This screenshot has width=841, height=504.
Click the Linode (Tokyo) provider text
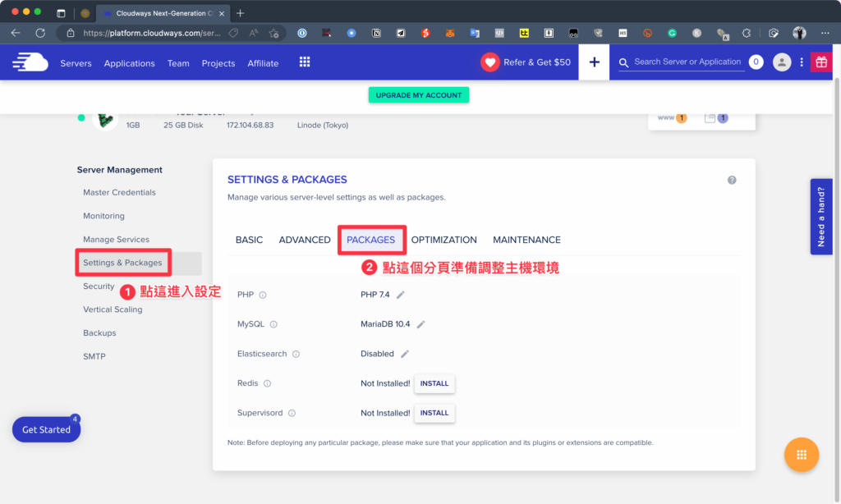point(322,125)
